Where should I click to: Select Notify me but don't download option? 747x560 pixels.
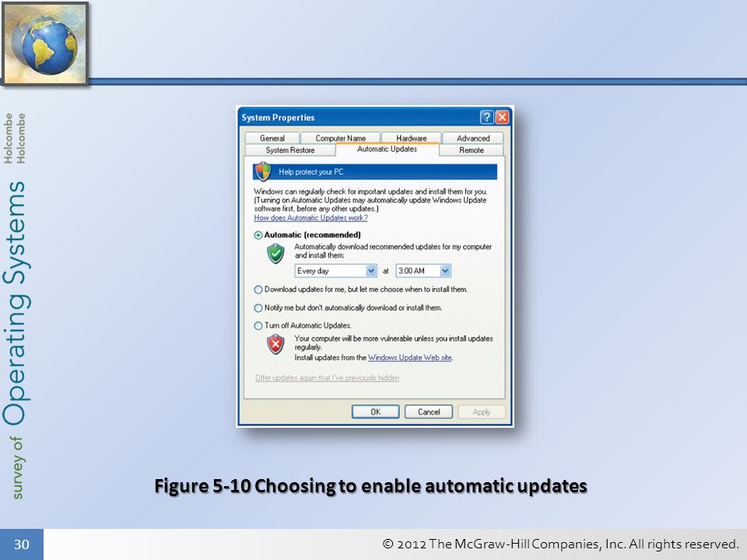(258, 308)
